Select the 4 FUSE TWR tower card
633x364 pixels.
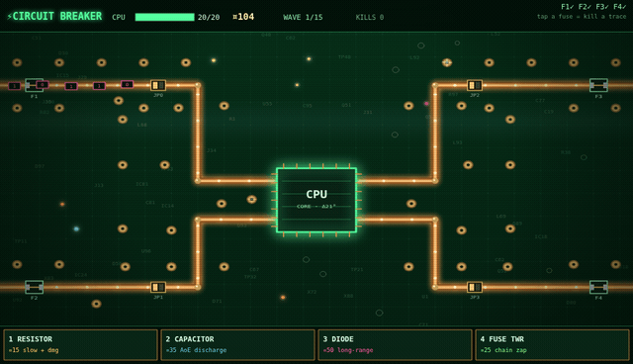[x=552, y=344]
